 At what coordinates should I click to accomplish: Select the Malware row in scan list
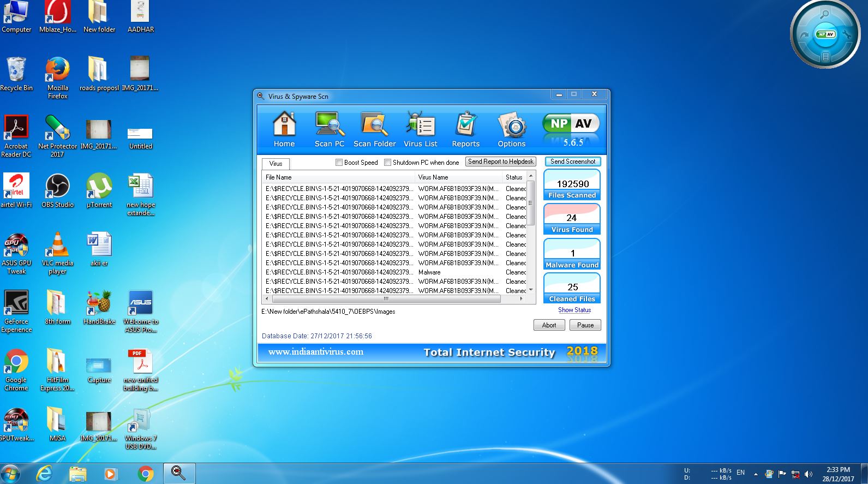coord(395,272)
